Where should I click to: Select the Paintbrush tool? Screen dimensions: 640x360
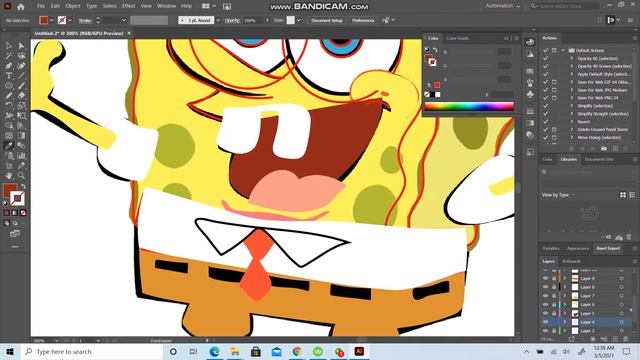tap(21, 86)
